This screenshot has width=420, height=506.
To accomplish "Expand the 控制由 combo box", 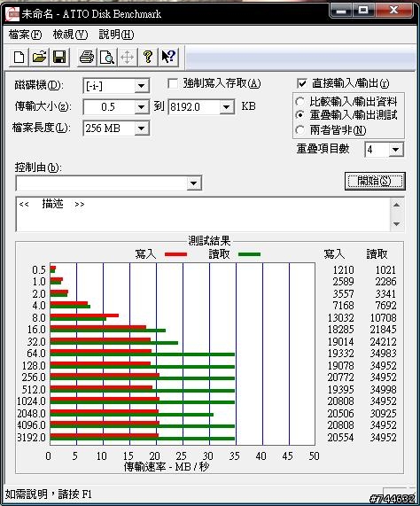I will [x=193, y=183].
